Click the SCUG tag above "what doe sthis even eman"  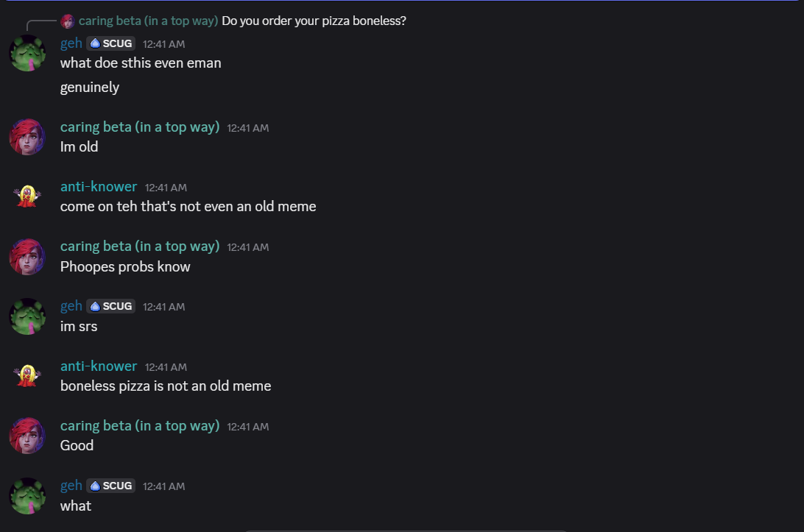click(111, 43)
